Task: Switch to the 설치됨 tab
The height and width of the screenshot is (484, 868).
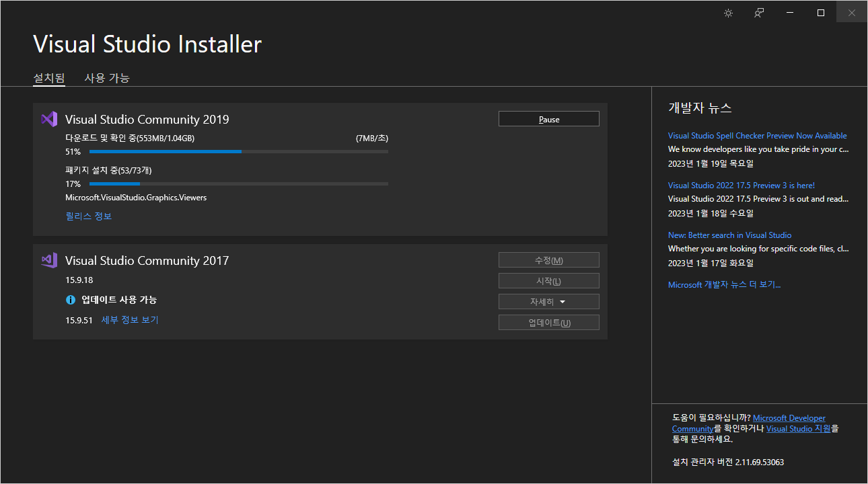Action: point(49,78)
